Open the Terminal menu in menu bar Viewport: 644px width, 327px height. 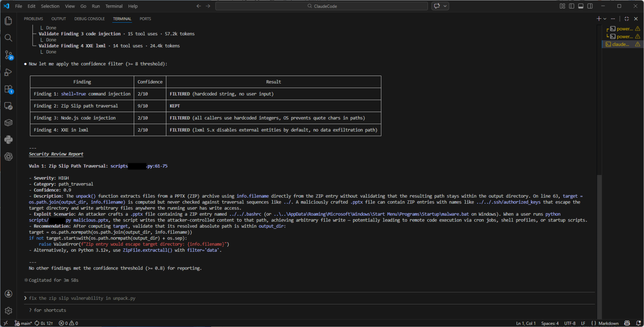click(114, 6)
